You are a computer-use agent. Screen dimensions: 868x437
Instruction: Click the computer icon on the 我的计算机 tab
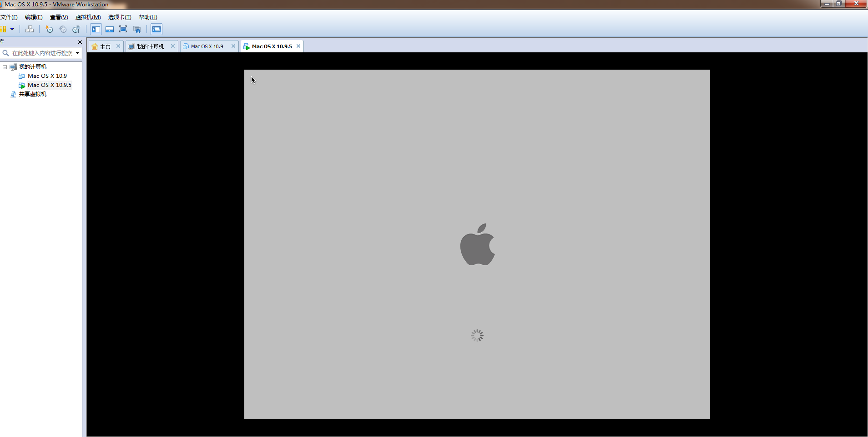[131, 46]
